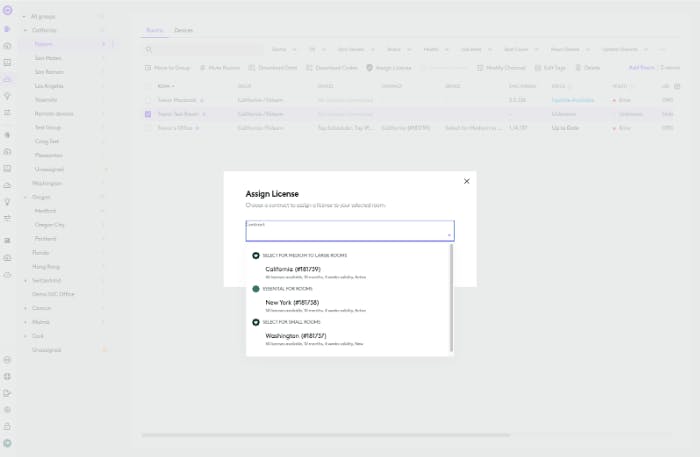Expand the Oregon group node
This screenshot has height=457, width=700.
coord(24,197)
